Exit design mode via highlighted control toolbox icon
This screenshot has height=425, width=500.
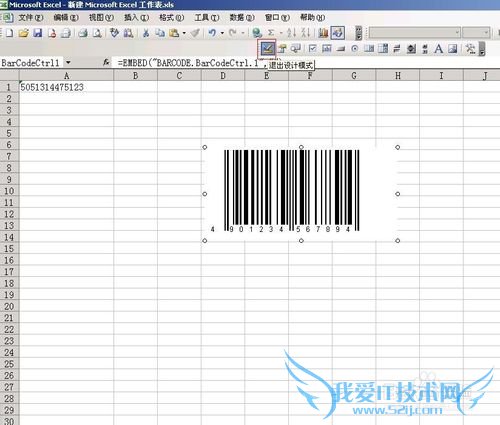pyautogui.click(x=267, y=49)
